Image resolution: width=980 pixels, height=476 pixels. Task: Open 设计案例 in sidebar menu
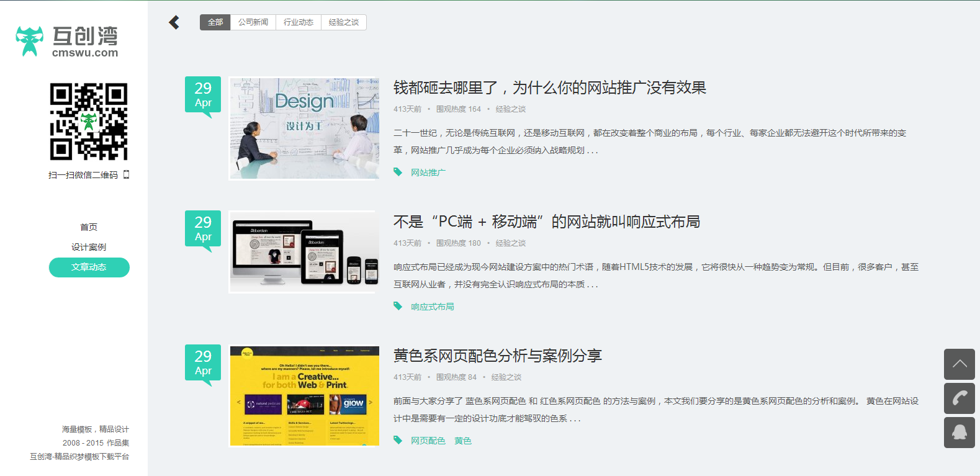coord(89,247)
